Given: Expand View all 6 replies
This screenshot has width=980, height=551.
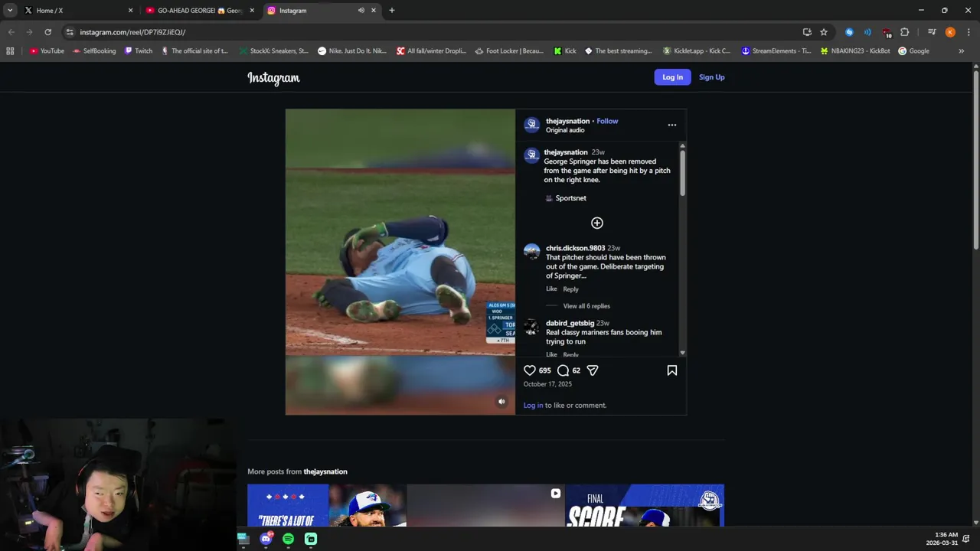Looking at the screenshot, I should [x=586, y=306].
